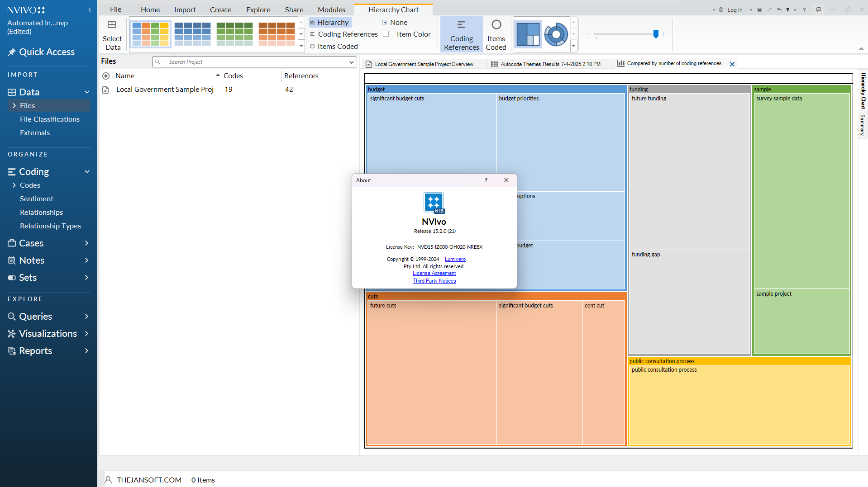
Task: Click the Undo arrow icon
Action: pos(779,9)
